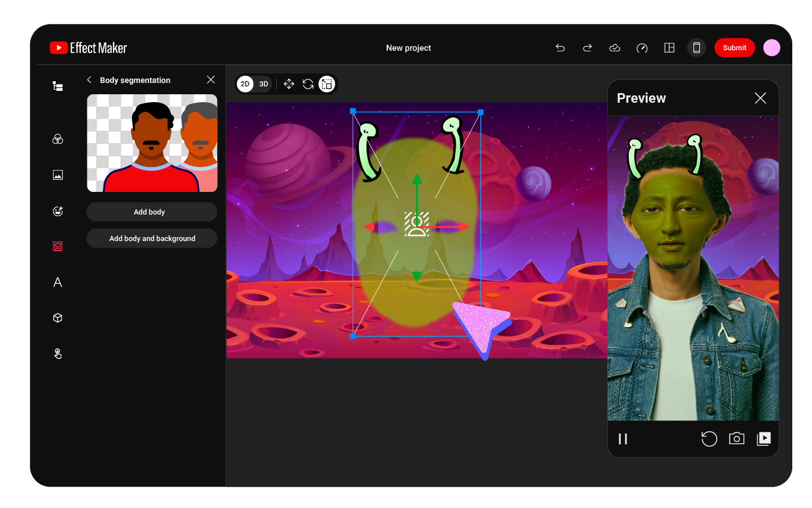Click the body segmentation illustration thumbnail
812x508 pixels.
pyautogui.click(x=152, y=143)
